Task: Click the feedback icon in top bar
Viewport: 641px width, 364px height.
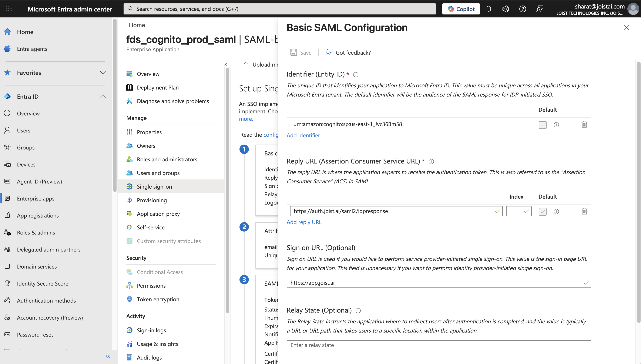Action: 540,9
